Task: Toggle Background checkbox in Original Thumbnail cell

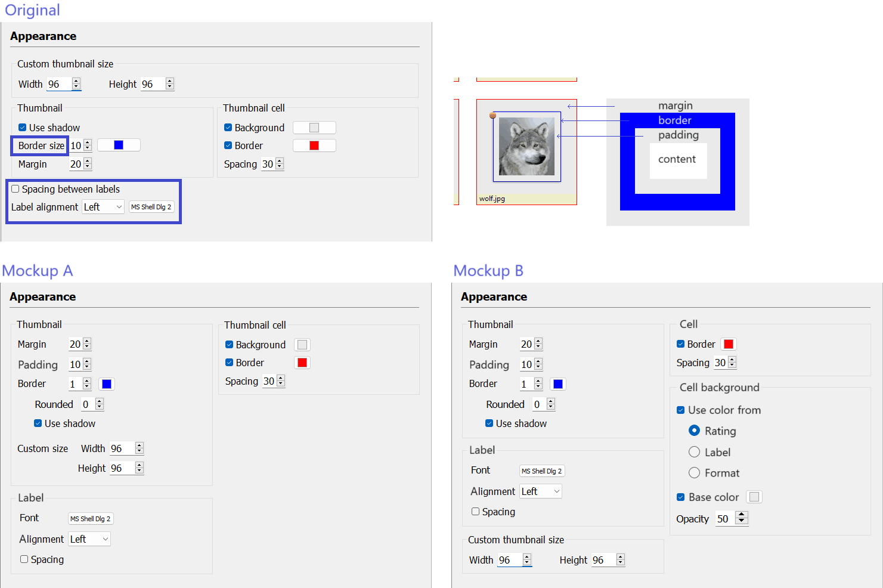Action: coord(228,128)
